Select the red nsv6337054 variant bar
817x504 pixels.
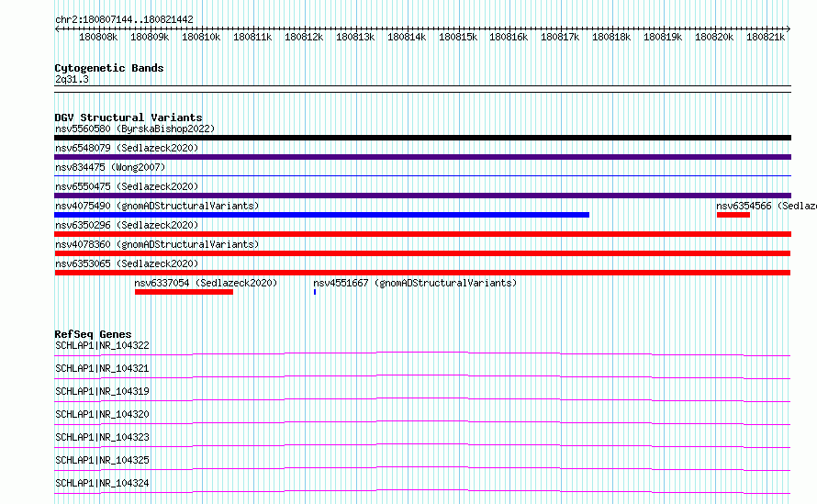tap(184, 292)
